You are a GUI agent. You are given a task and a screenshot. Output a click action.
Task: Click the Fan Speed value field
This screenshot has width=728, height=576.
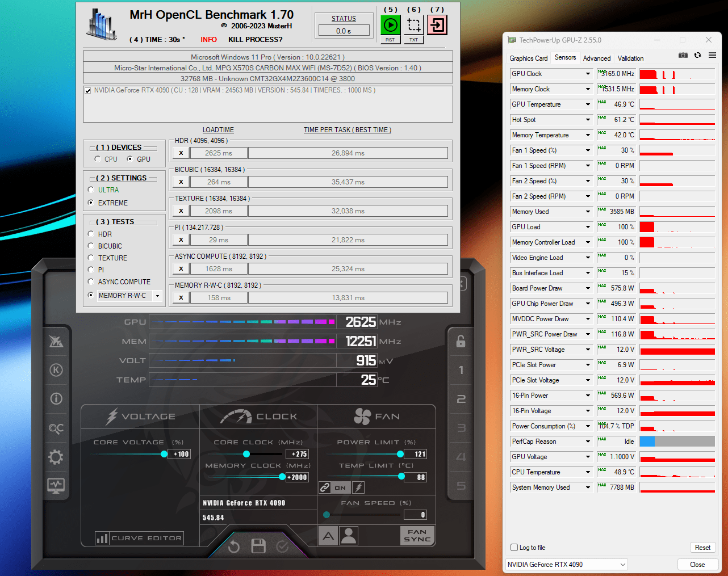click(415, 515)
